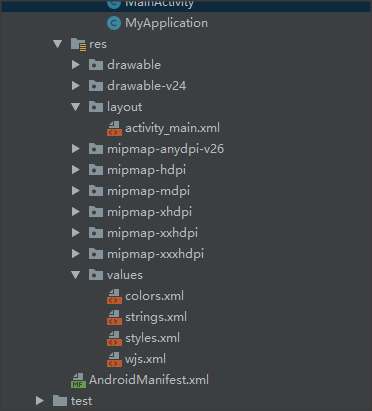Image resolution: width=372 pixels, height=411 pixels.
Task: Open AndroidManifest.xml file name
Action: point(149,380)
